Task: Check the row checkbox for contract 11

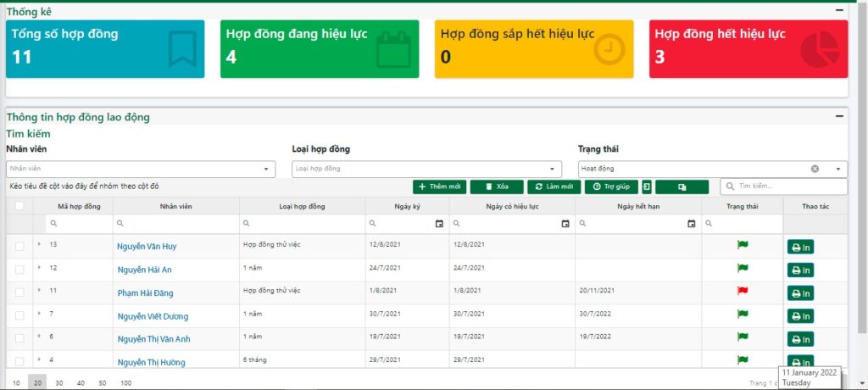Action: 19,292
